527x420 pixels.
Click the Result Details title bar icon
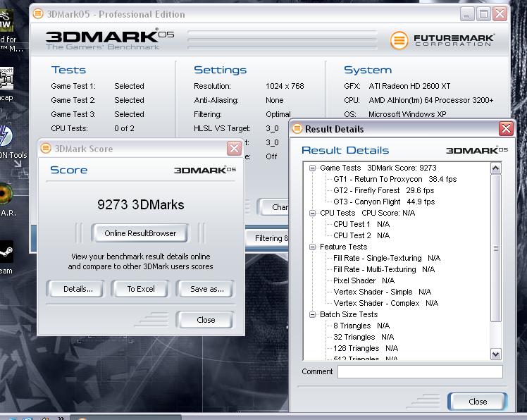(x=297, y=128)
